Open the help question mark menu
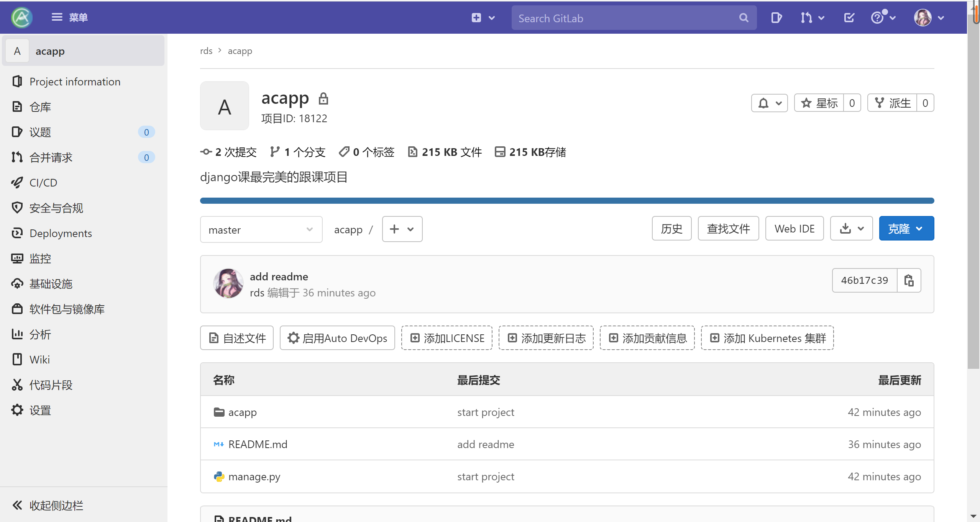This screenshot has height=522, width=980. coord(883,18)
